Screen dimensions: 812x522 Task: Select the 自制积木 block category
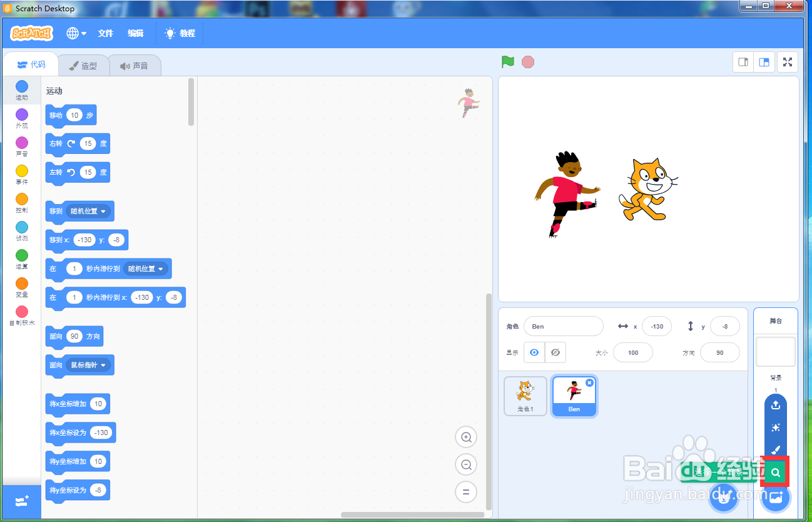tap(22, 315)
